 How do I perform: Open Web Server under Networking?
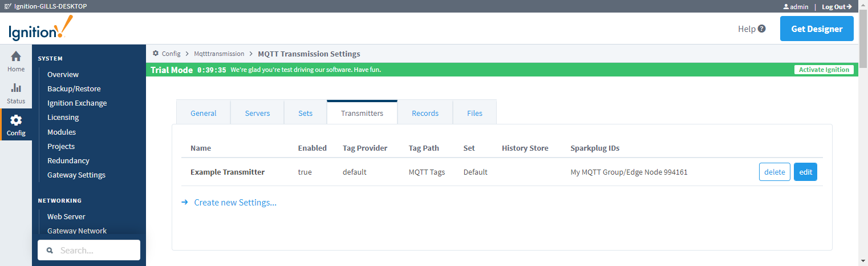[x=66, y=216]
